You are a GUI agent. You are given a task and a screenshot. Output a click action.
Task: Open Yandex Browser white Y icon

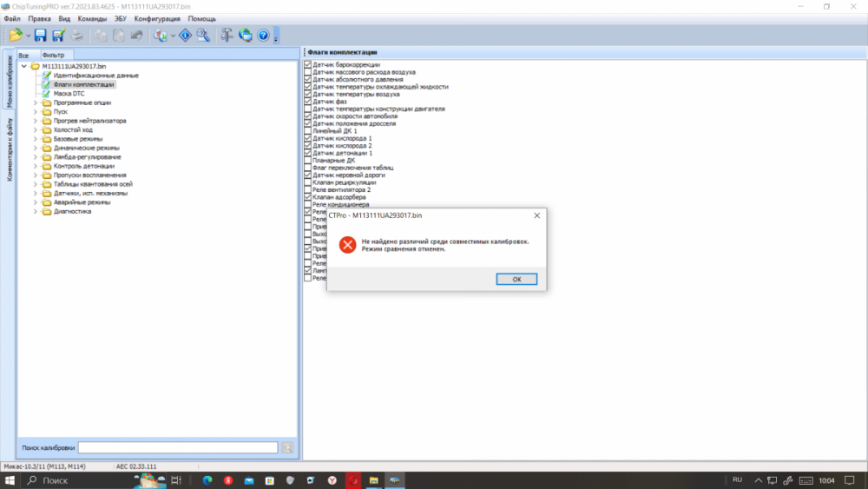pyautogui.click(x=332, y=480)
